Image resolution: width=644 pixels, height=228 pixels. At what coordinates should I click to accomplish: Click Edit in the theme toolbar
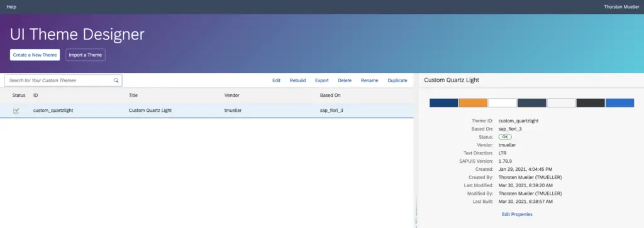click(x=277, y=80)
